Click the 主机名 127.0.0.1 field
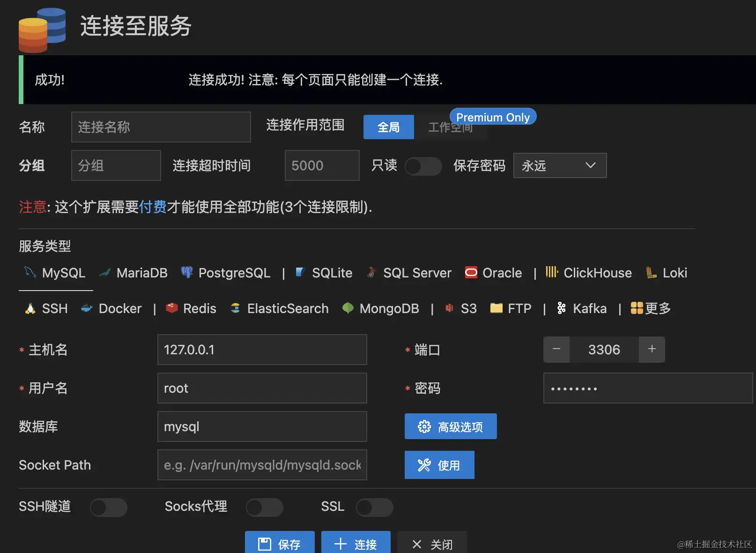756x553 pixels. click(x=262, y=350)
